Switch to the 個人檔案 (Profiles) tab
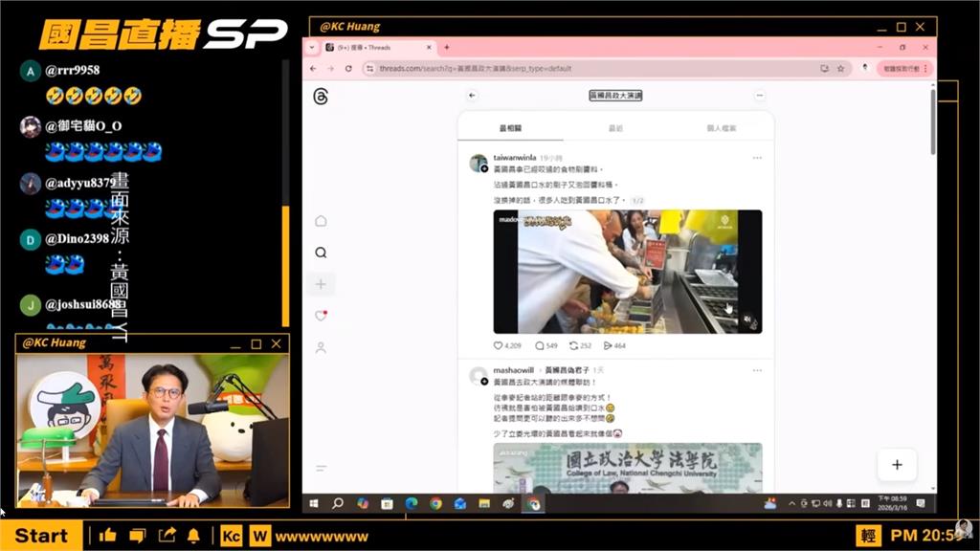 [721, 128]
